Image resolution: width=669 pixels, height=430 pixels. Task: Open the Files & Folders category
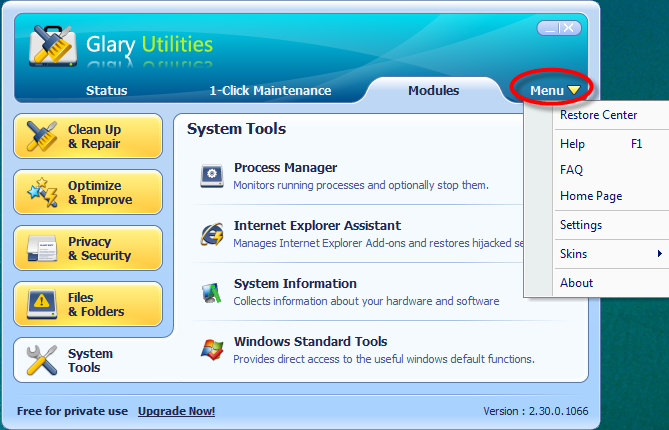(88, 304)
